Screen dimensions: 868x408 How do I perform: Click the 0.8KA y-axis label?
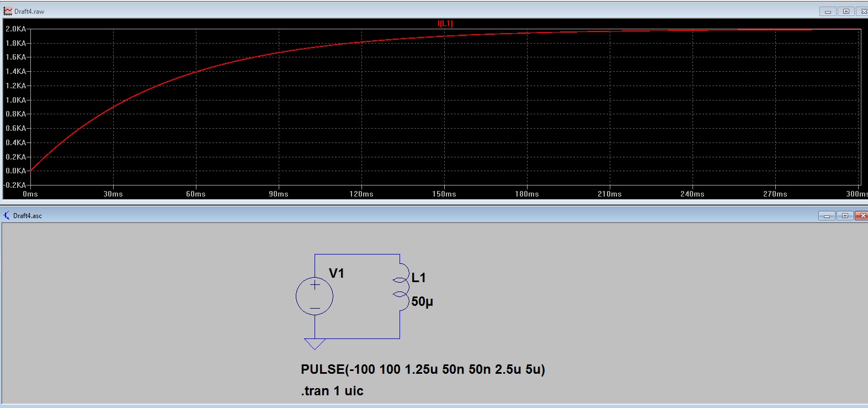click(15, 114)
